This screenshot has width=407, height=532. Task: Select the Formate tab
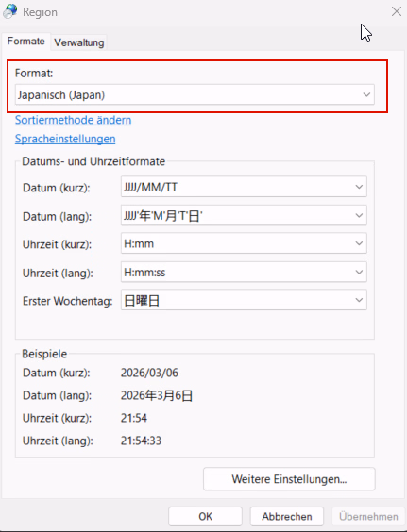[x=26, y=42]
